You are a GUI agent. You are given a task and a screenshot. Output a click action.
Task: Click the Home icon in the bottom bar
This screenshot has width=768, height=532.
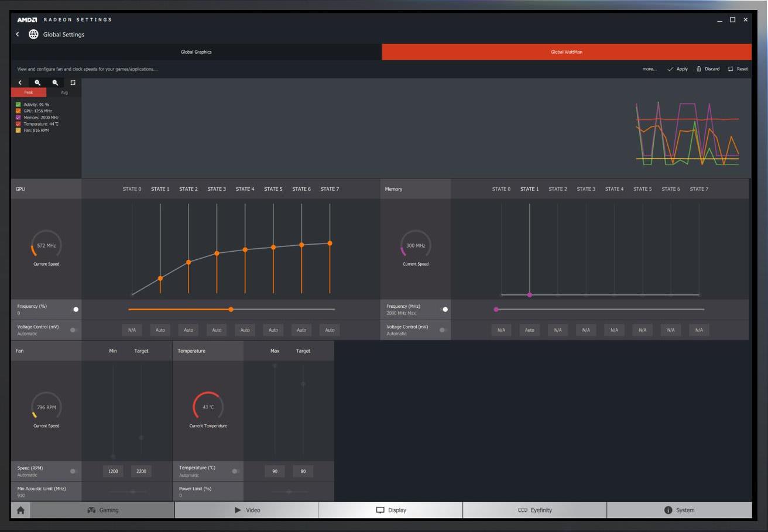click(x=20, y=510)
